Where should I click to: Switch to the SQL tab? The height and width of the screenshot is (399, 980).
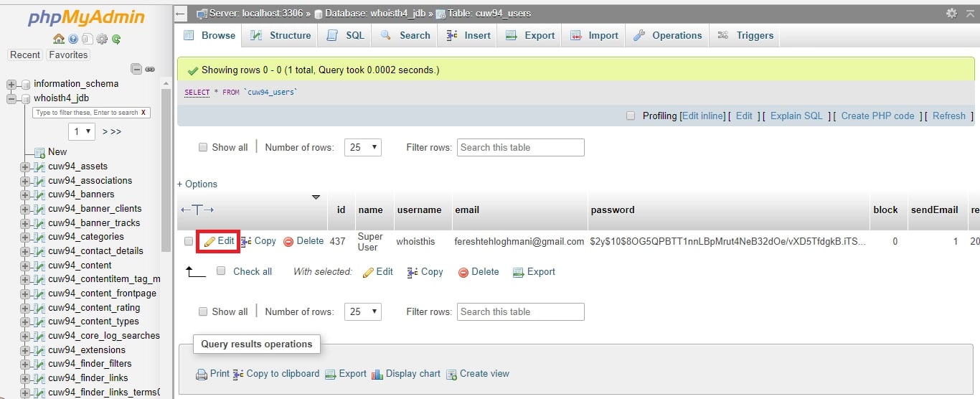[x=345, y=35]
